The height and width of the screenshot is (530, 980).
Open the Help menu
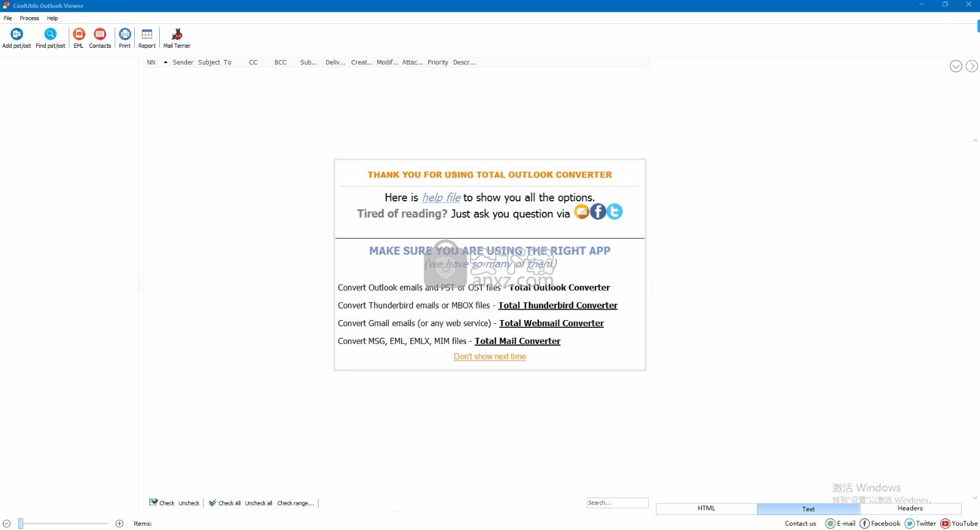52,18
